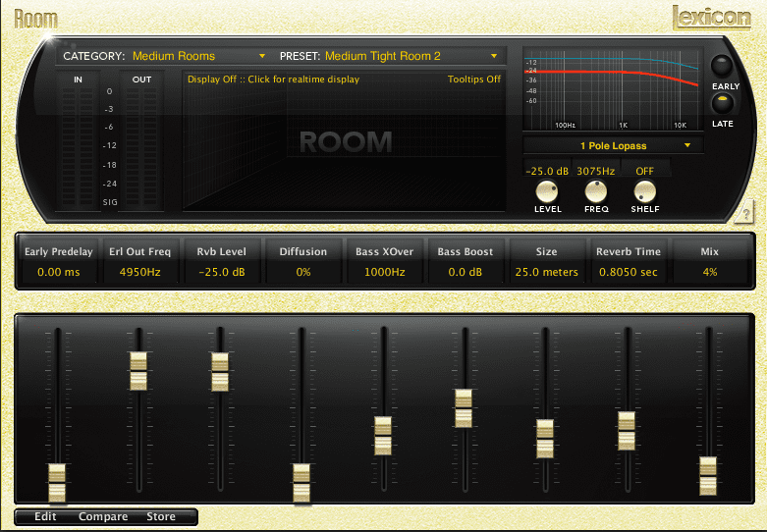Click the Size fader handle
The image size is (767, 532).
coord(545,439)
